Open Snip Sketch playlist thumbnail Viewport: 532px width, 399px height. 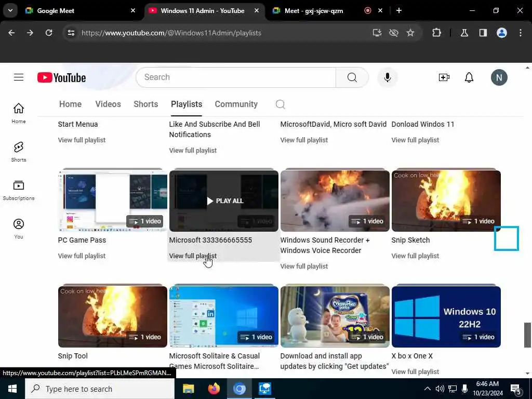tap(446, 201)
